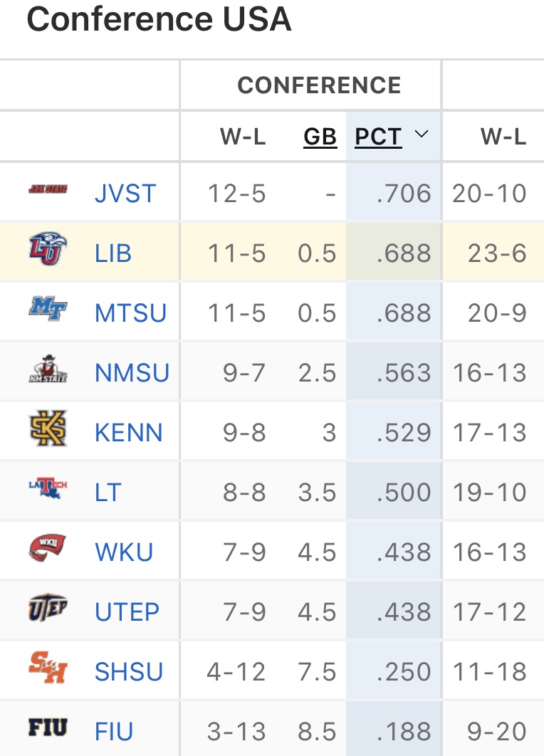Click the Liberty Flames logo
The height and width of the screenshot is (756, 544).
pyautogui.click(x=48, y=252)
